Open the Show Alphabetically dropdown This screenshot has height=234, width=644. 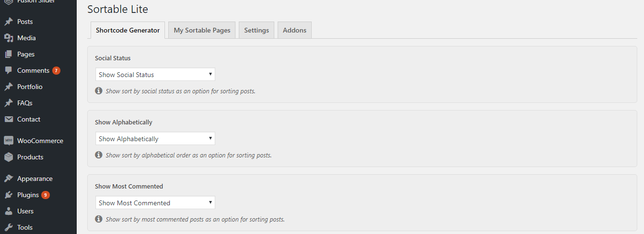[x=155, y=138]
